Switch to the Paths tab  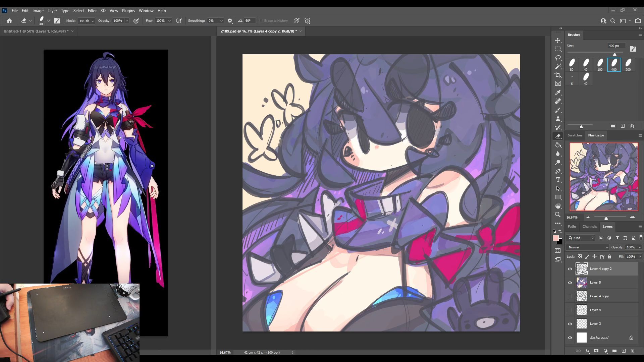pyautogui.click(x=572, y=227)
